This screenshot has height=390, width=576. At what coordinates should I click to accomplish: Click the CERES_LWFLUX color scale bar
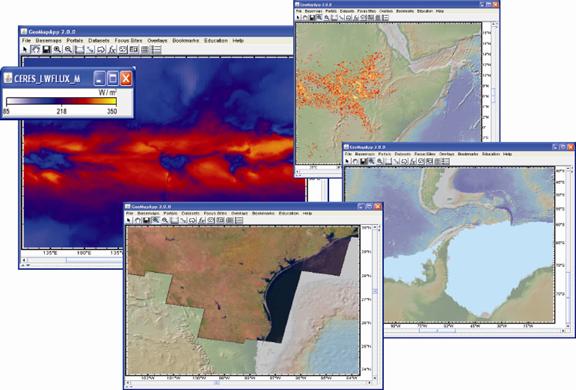(x=61, y=102)
